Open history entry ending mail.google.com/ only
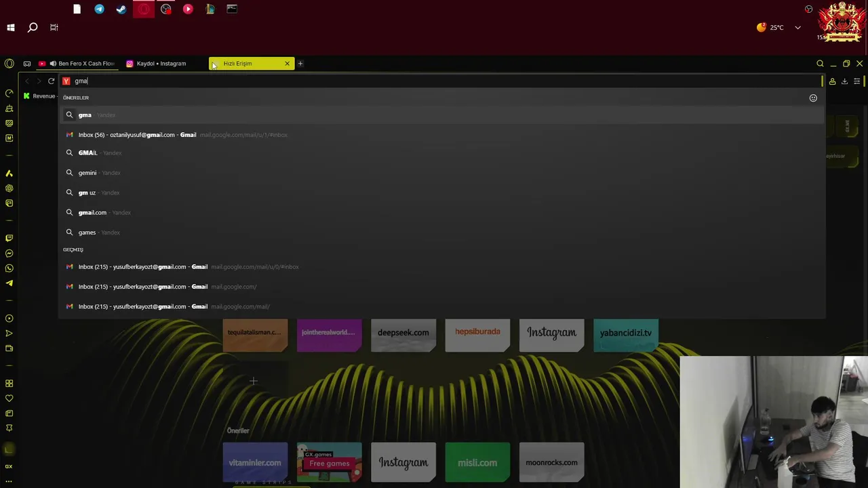This screenshot has width=868, height=488. pos(441,287)
